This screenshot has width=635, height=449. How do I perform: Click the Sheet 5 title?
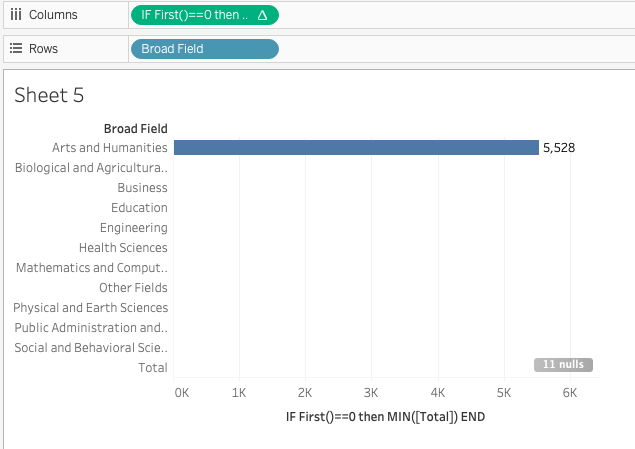pos(49,95)
